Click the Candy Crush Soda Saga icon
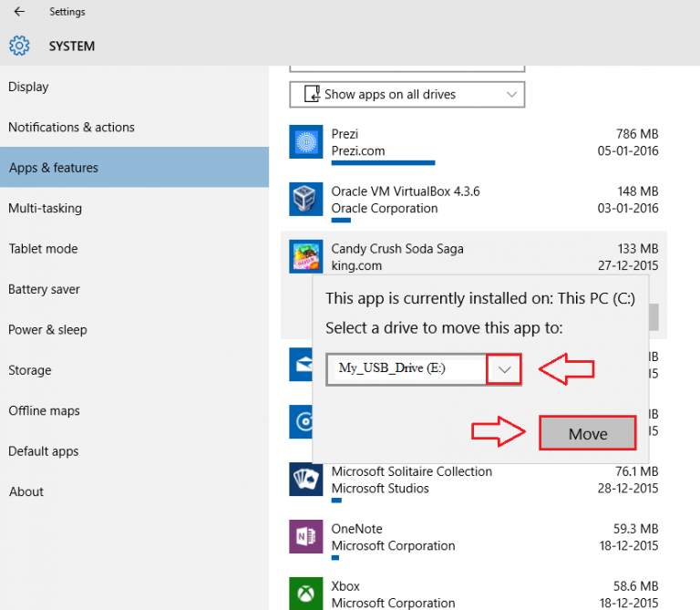Screen dimensions: 700x610 (x=306, y=256)
